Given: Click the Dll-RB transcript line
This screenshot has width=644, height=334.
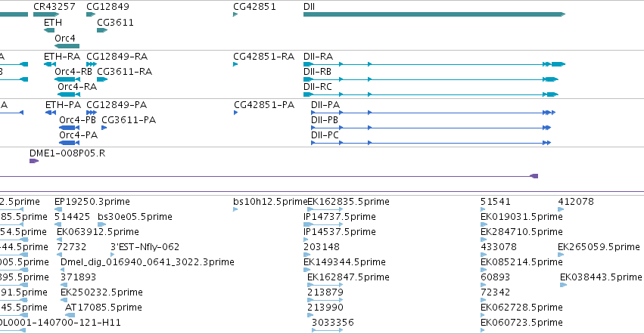Looking at the screenshot, I should [x=431, y=79].
